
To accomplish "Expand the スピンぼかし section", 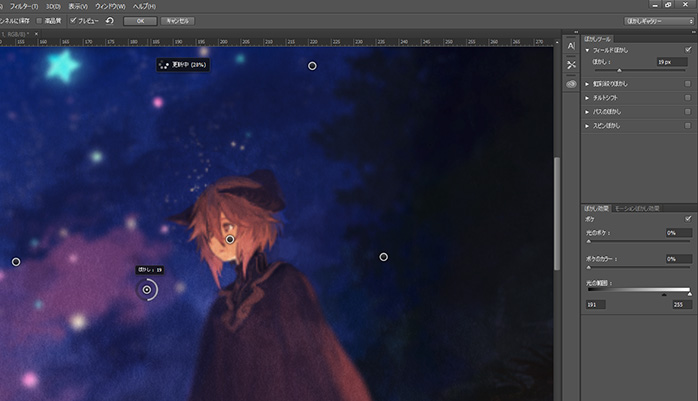I will click(x=587, y=126).
